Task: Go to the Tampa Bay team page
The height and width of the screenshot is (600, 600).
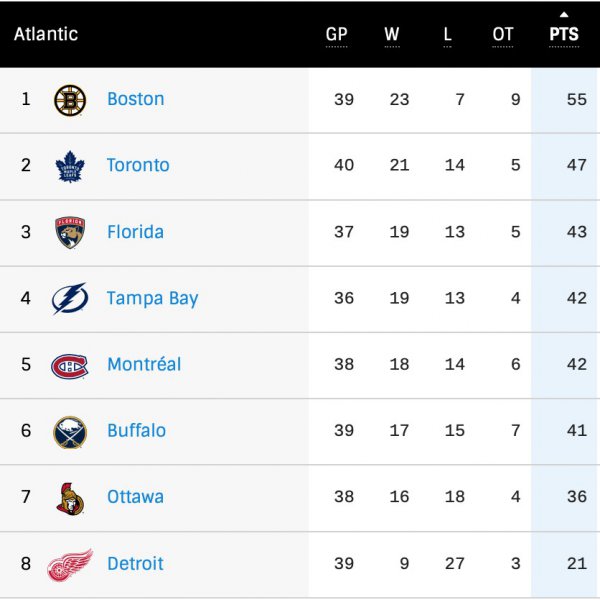Action: tap(152, 298)
